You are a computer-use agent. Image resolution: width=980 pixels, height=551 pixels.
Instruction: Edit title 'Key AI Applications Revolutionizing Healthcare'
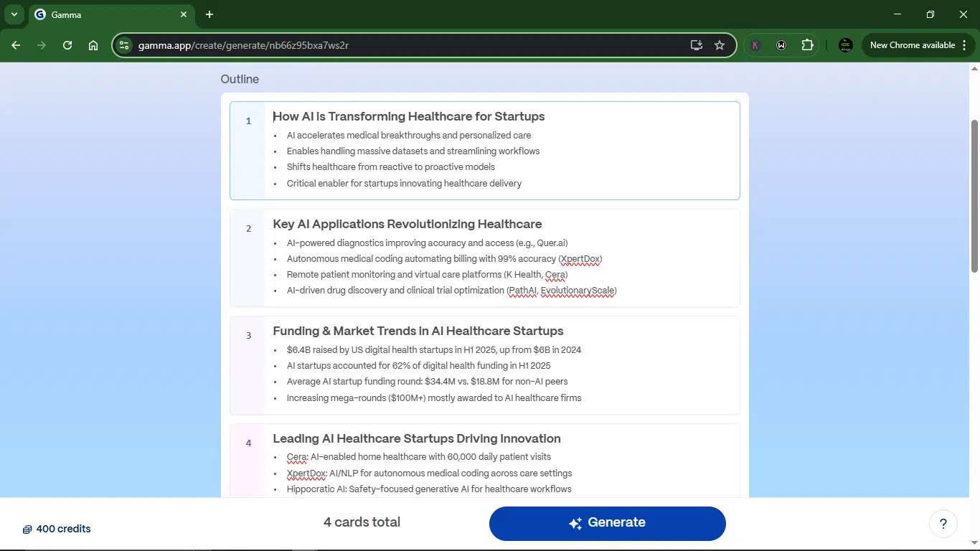407,224
